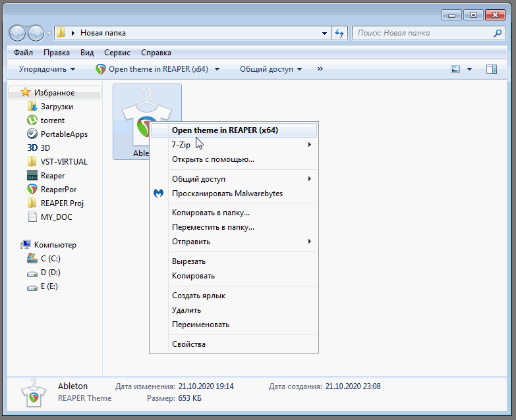Viewport: 516px width, 420px height.
Task: Open the Упорядочить dropdown
Action: click(47, 69)
